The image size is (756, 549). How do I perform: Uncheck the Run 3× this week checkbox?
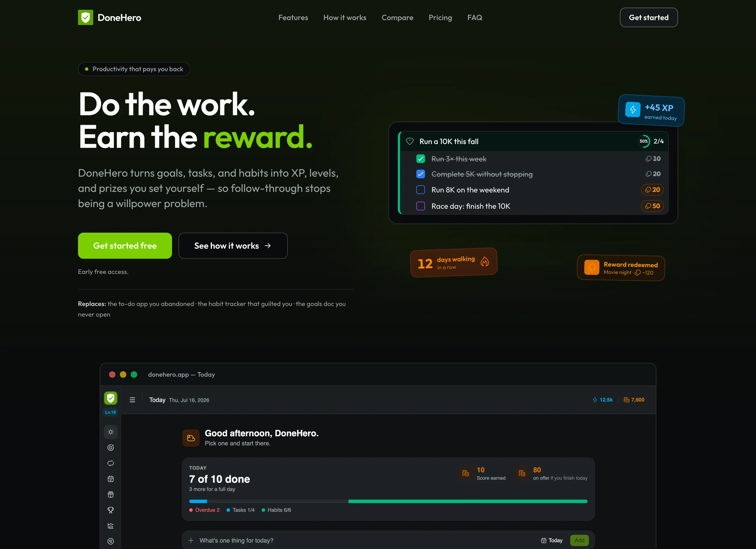point(421,159)
